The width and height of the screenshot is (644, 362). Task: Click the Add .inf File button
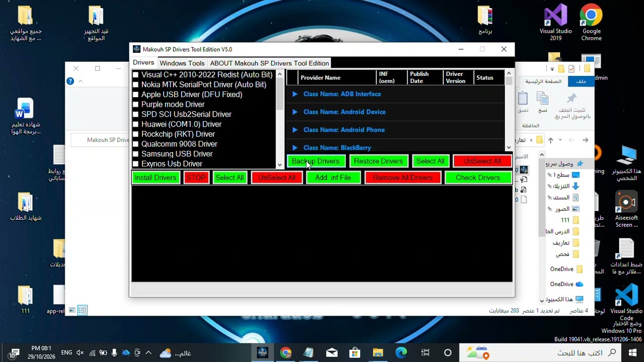[333, 177]
